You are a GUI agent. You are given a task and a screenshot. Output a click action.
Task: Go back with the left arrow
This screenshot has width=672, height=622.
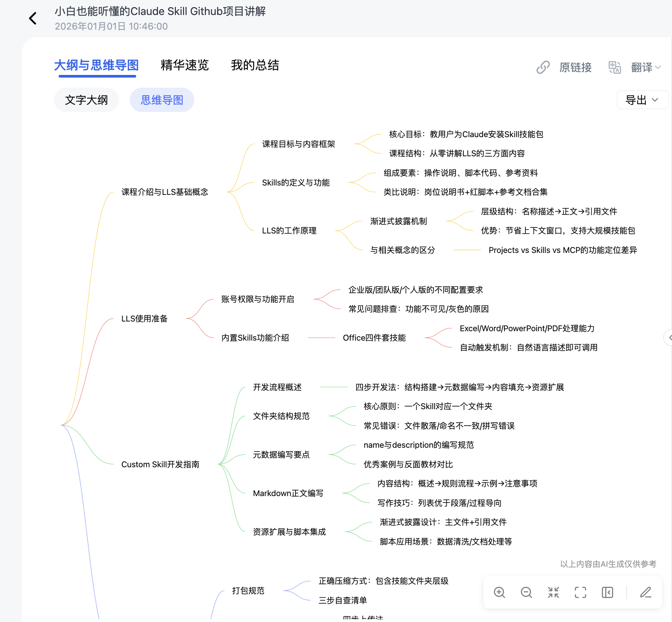(x=33, y=18)
